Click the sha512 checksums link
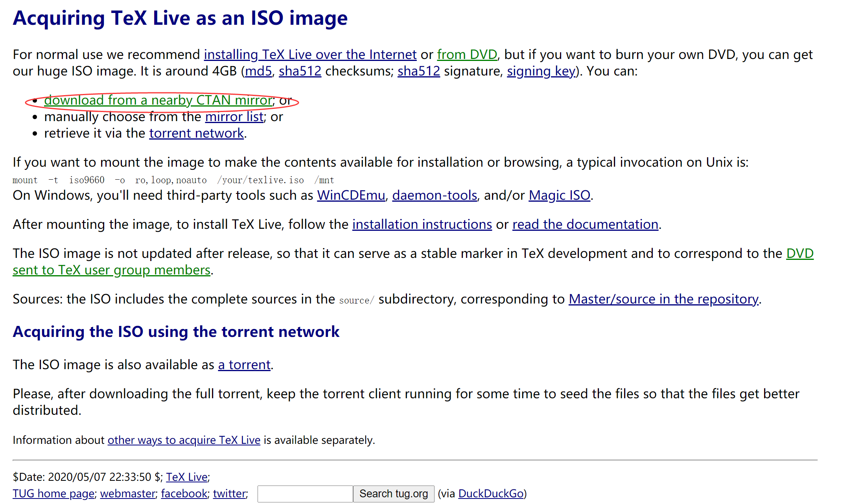The width and height of the screenshot is (849, 504). pyautogui.click(x=300, y=71)
